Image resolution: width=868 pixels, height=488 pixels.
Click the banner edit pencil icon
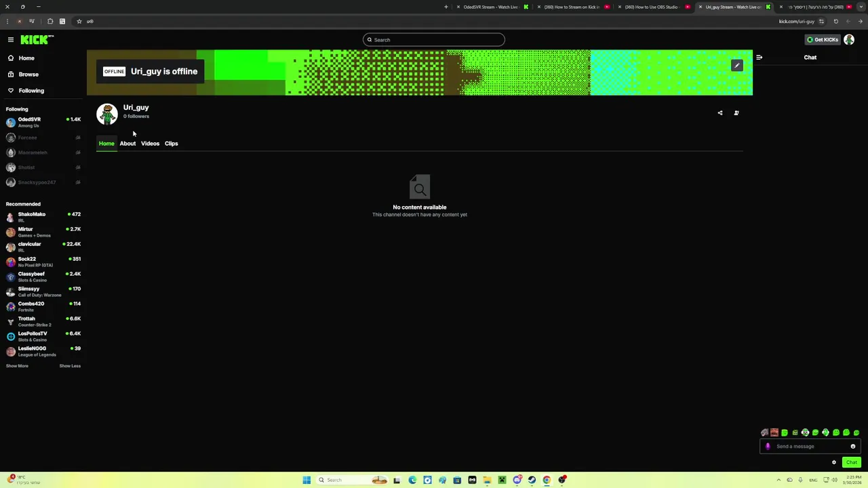(737, 66)
